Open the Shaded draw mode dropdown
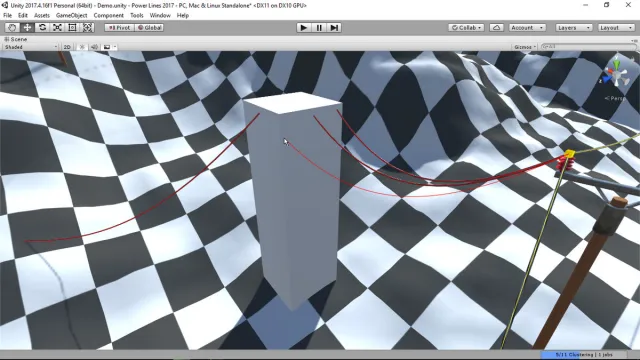 tap(31, 47)
